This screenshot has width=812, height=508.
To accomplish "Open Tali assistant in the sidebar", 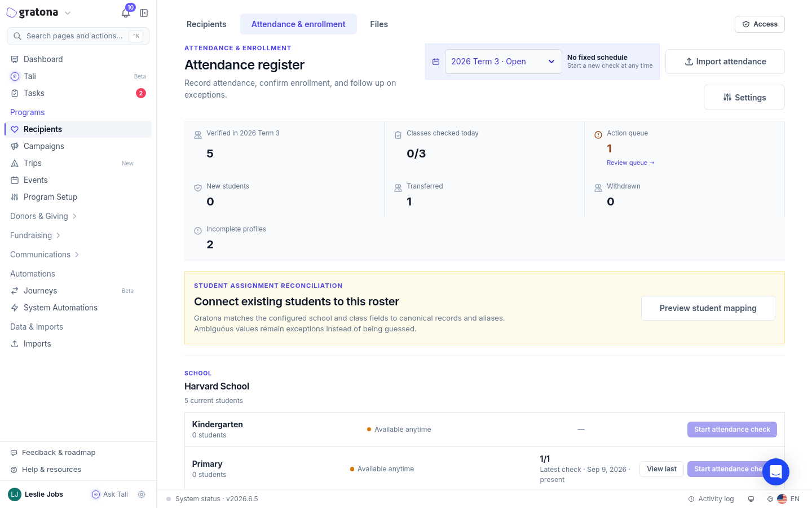I will 78,76.
